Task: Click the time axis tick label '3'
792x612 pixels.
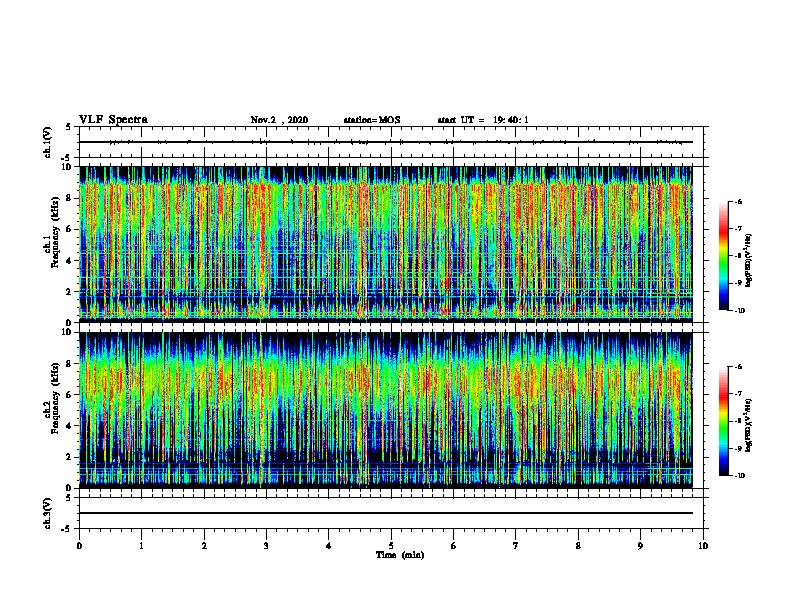Action: [x=266, y=546]
